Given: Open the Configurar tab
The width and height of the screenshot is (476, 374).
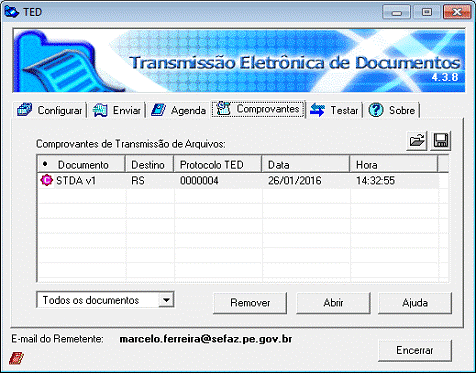Looking at the screenshot, I should (50, 110).
